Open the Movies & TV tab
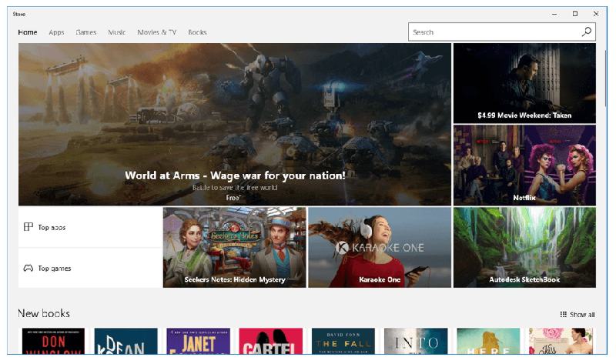This screenshot has width=616, height=364. 157,32
